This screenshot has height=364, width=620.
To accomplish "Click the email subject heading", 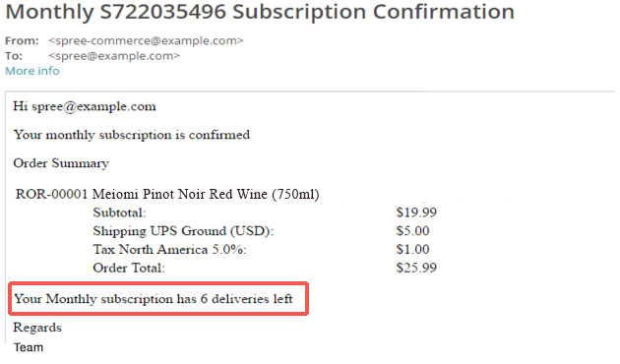I will pyautogui.click(x=260, y=12).
